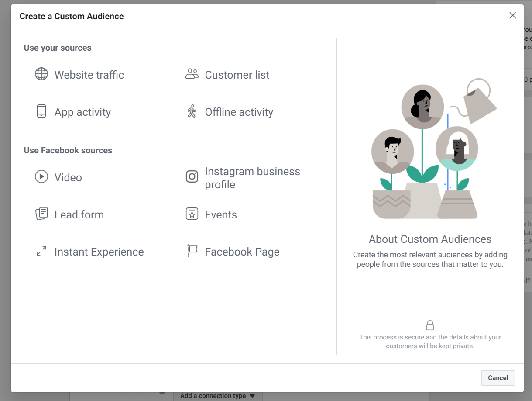
Task: Click the Cancel button
Action: pos(498,378)
